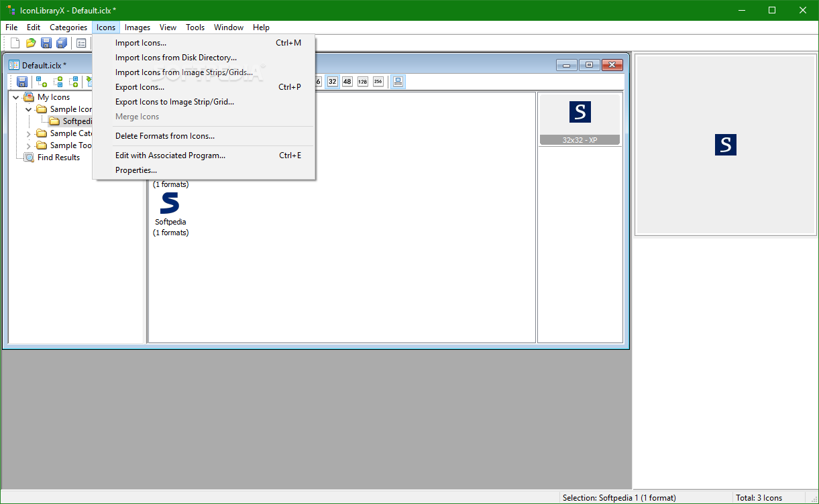The width and height of the screenshot is (819, 504).
Task: Close the Default.iclx document window
Action: pyautogui.click(x=612, y=65)
